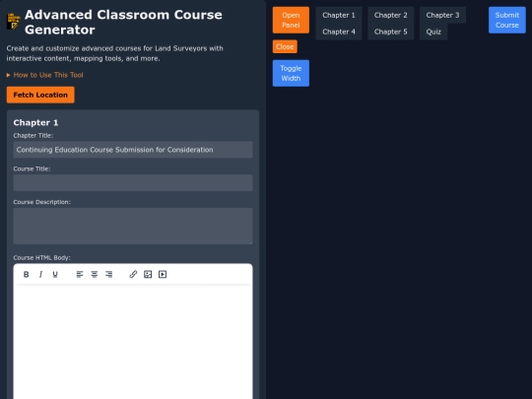This screenshot has width=532, height=399.
Task: Click the course generator logo icon
Action: click(14, 22)
